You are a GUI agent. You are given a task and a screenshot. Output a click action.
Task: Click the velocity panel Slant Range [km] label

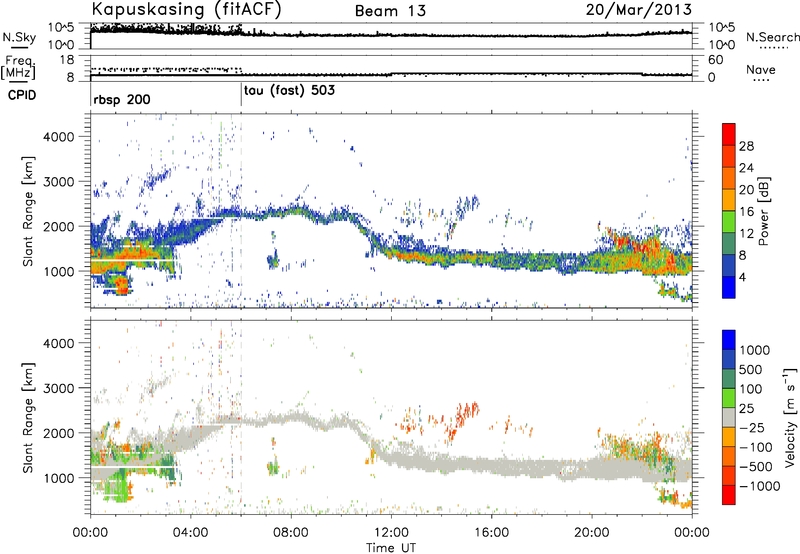pyautogui.click(x=28, y=418)
